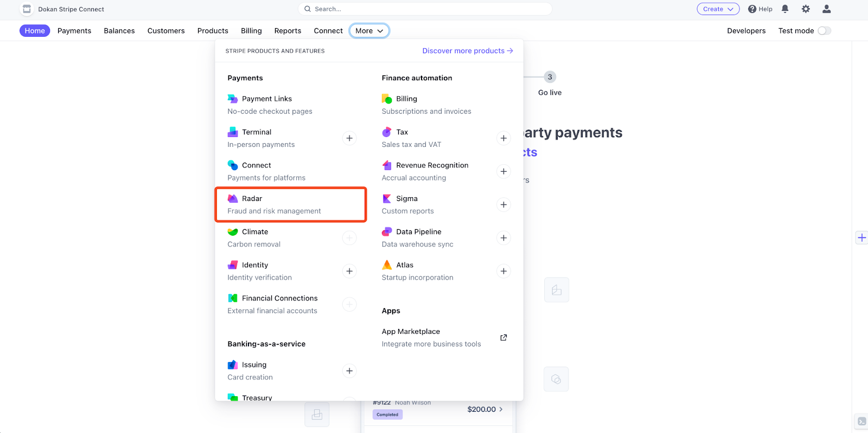This screenshot has width=868, height=433.
Task: Open the Billing tab in navigation
Action: click(251, 31)
